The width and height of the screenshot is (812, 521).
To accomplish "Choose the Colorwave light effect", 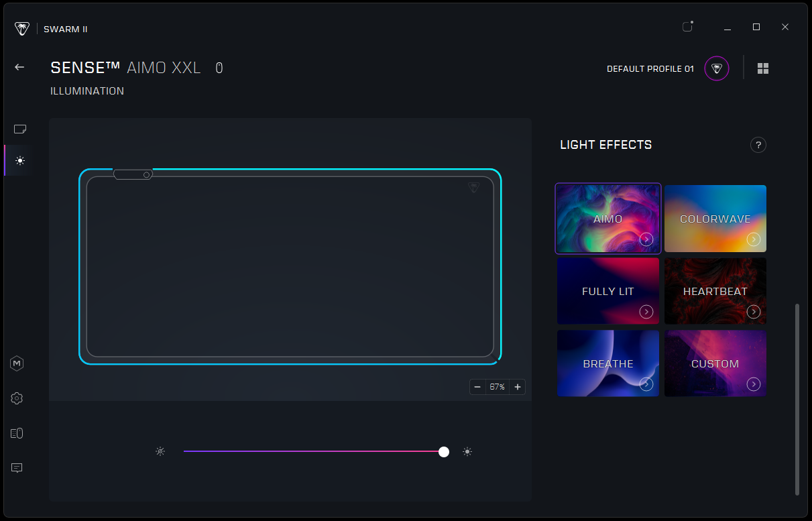I will (715, 219).
